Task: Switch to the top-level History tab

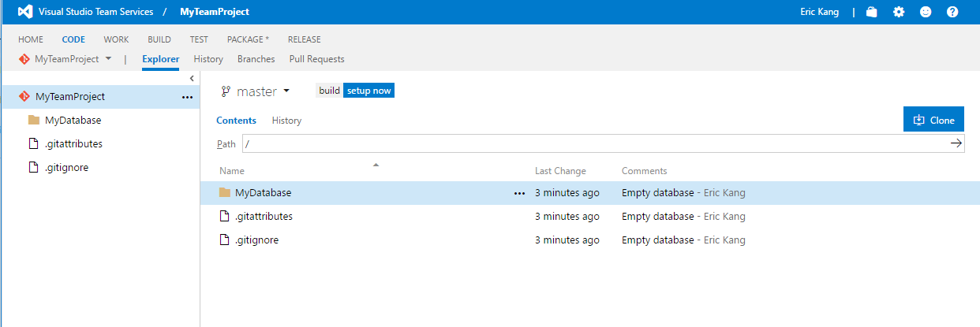Action: pos(208,59)
